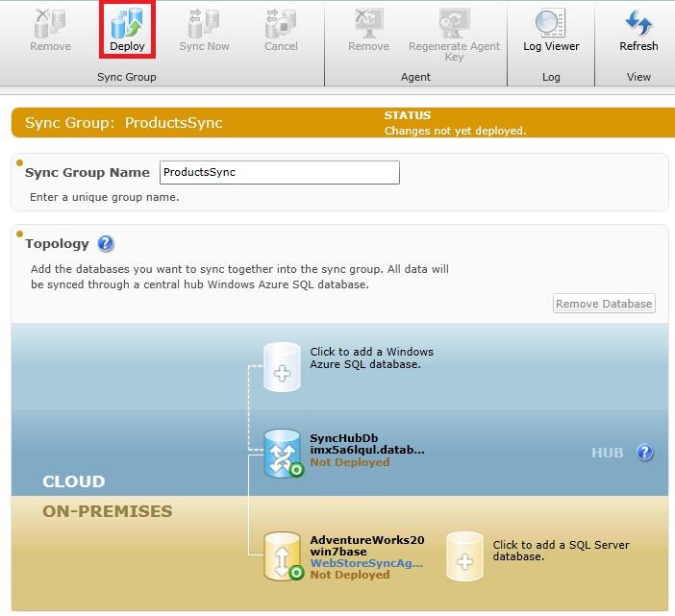Open the WebStoreSyncAg... agent link
The image size is (675, 616).
366,562
